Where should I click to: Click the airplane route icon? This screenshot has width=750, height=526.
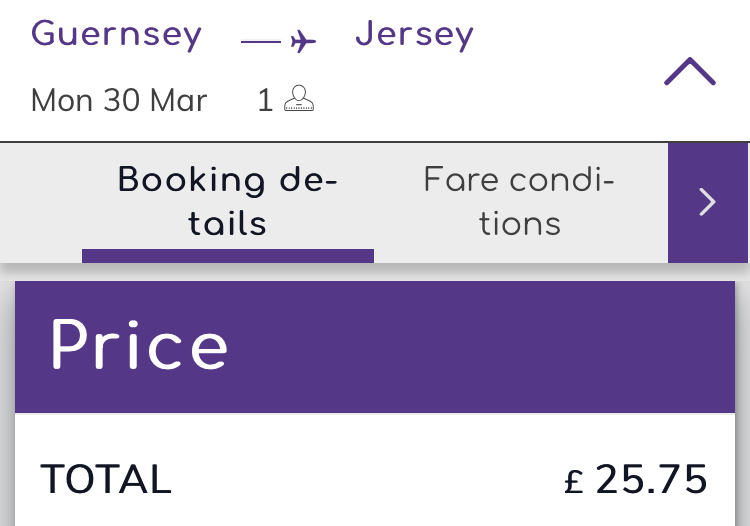303,41
